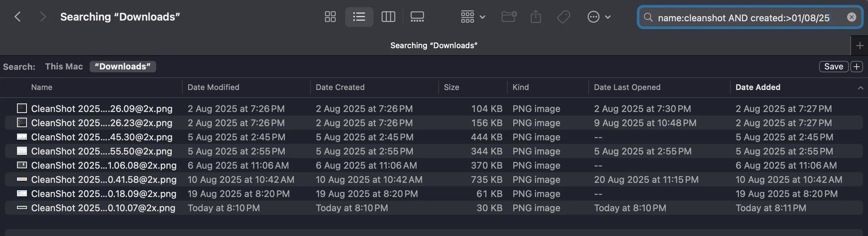Click PNG image kind for 61 KB file
The width and height of the screenshot is (868, 236).
tap(536, 194)
